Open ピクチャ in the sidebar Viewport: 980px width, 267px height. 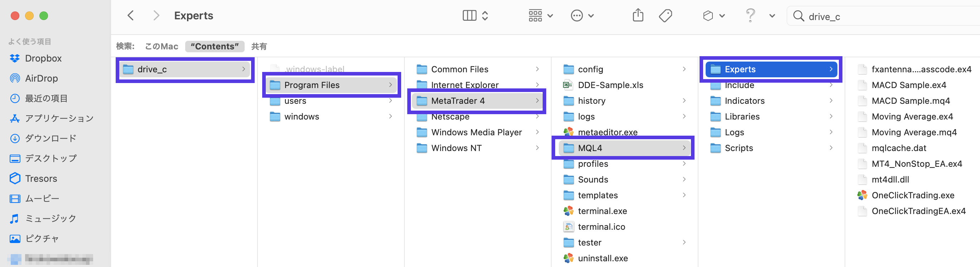34,238
